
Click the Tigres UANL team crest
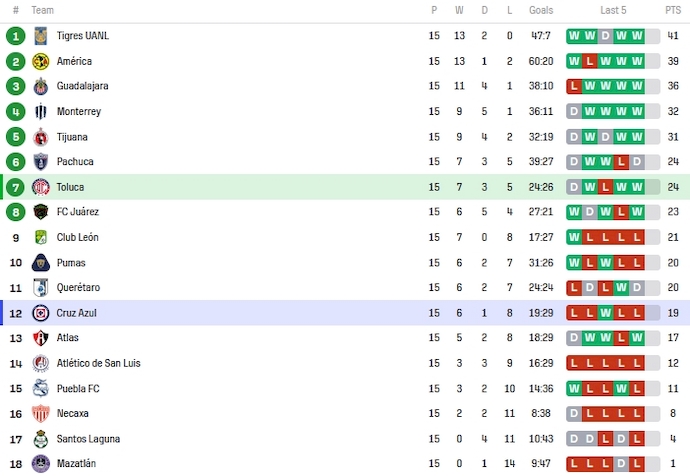[x=41, y=36]
